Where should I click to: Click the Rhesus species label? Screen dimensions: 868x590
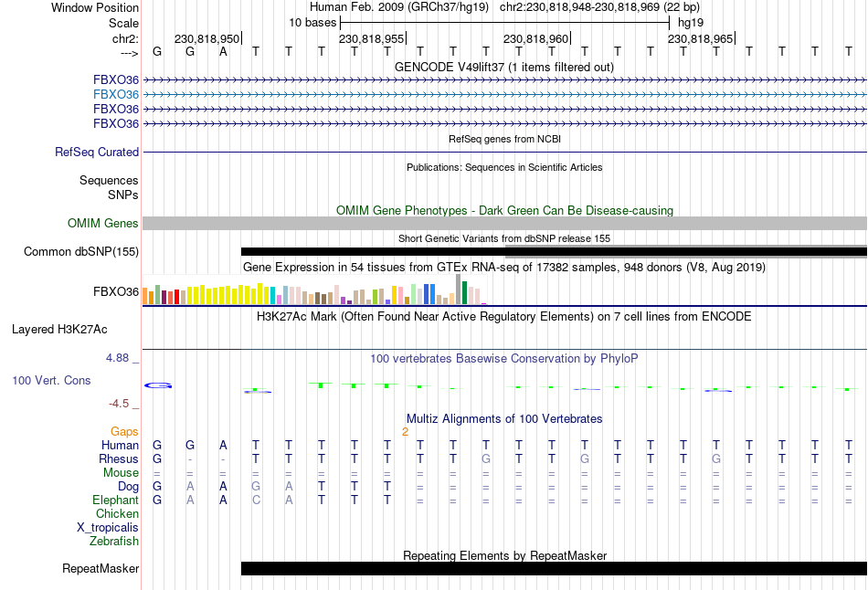pos(119,459)
